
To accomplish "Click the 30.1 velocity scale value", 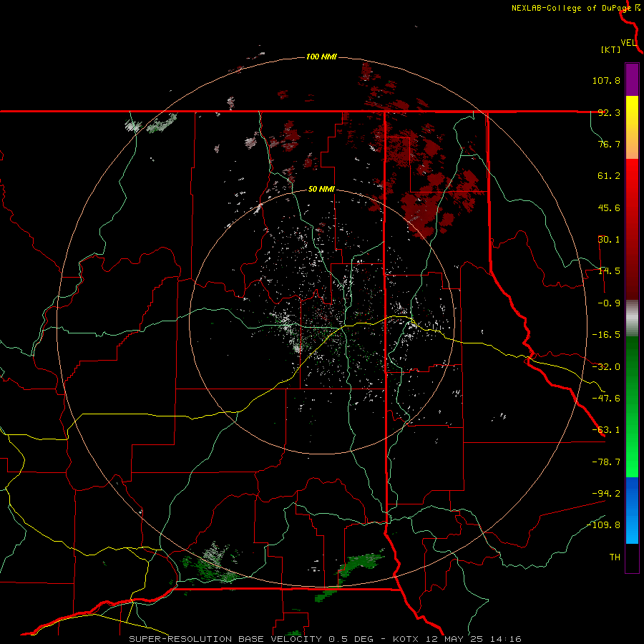I will (609, 240).
